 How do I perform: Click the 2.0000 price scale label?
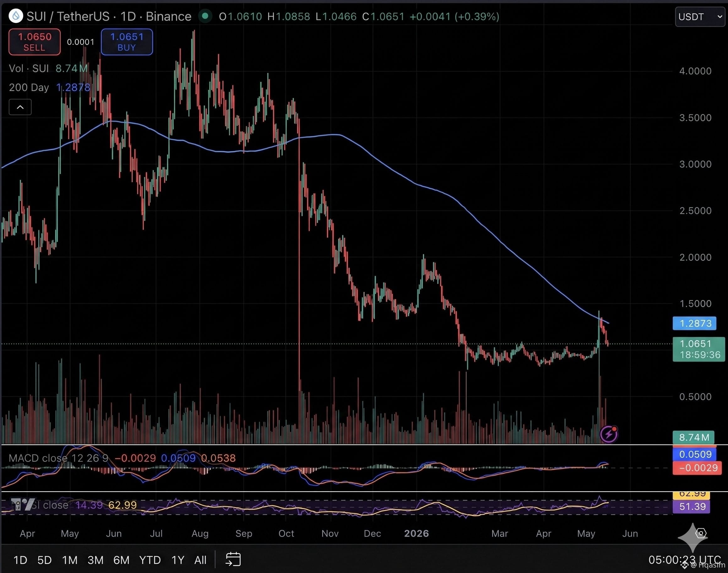click(695, 257)
